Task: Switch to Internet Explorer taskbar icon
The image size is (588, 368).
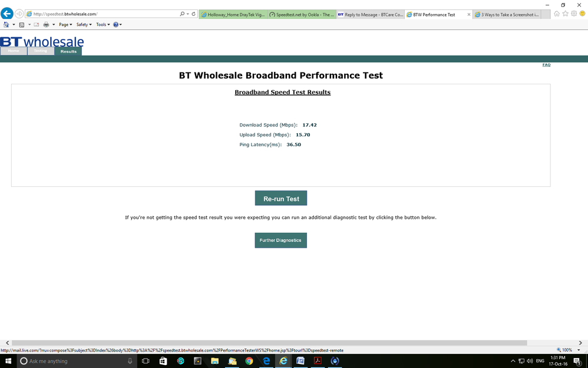Action: (x=283, y=361)
